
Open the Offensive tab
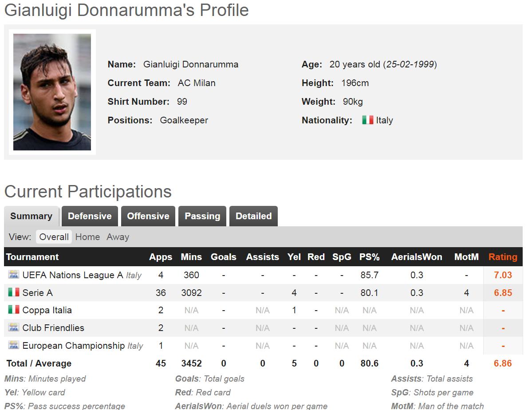click(x=148, y=216)
